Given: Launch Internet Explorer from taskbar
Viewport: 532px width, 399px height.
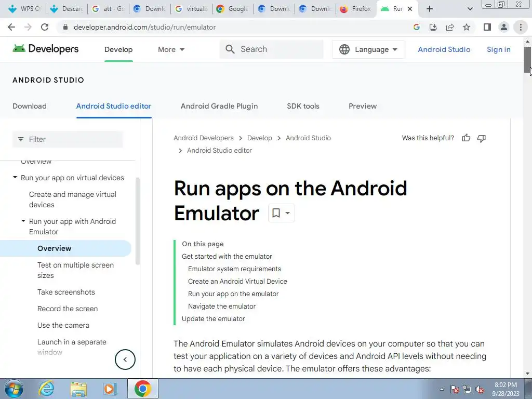Looking at the screenshot, I should [46, 389].
